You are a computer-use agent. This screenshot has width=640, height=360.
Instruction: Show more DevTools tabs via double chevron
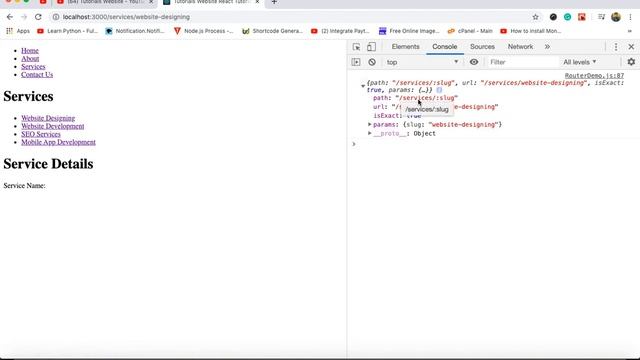[547, 47]
